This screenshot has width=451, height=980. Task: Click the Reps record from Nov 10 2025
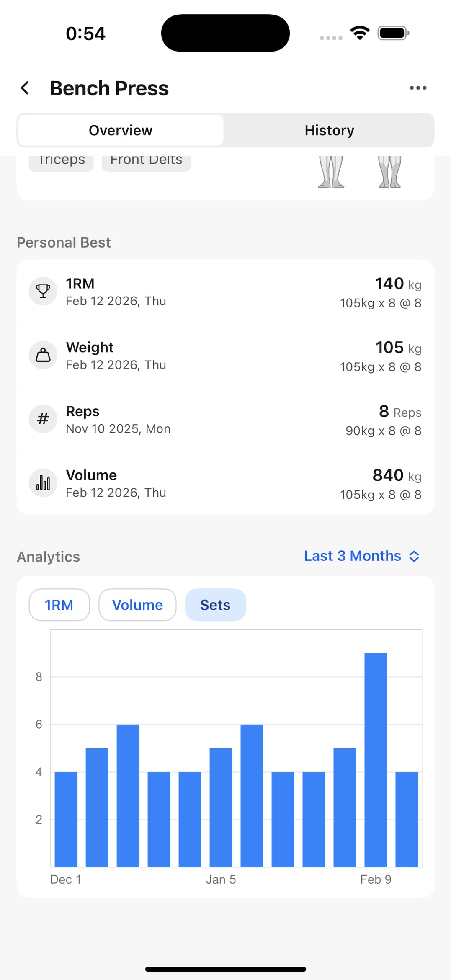coord(225,419)
